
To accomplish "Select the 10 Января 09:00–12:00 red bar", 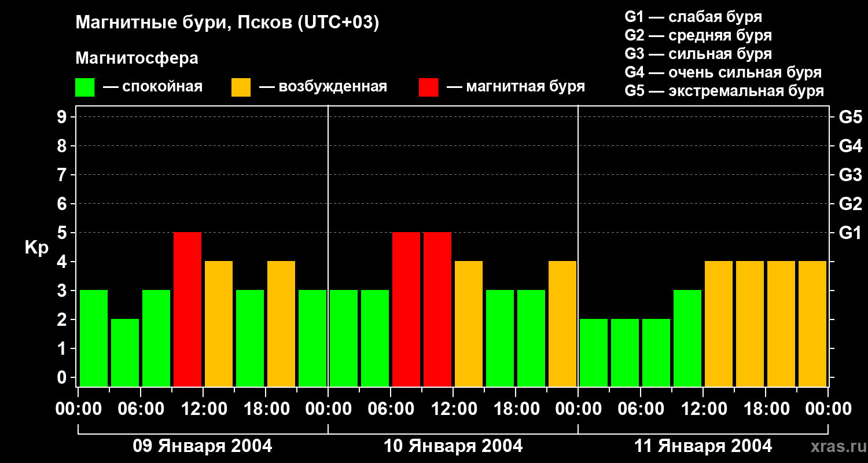I will pos(437,309).
